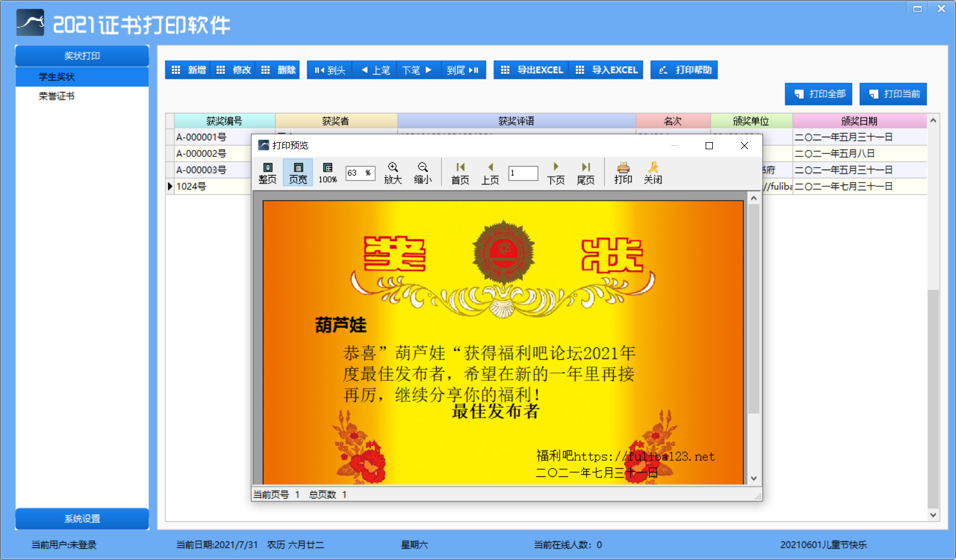Go to 下页 next page in preview

coord(556,173)
